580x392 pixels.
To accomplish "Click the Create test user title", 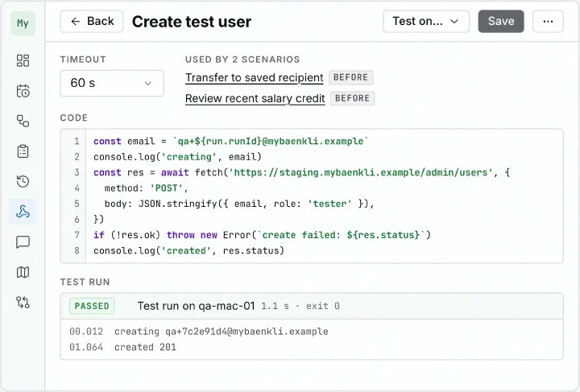I will [192, 22].
